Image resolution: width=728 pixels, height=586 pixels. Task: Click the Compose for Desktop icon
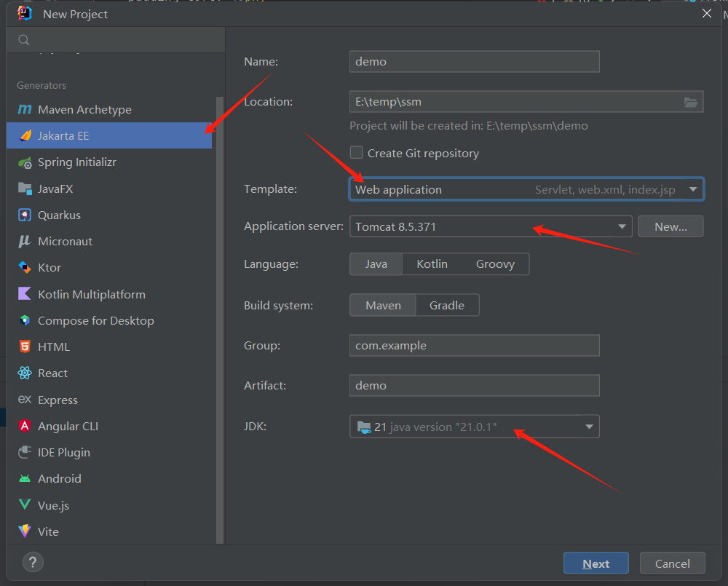tap(25, 320)
